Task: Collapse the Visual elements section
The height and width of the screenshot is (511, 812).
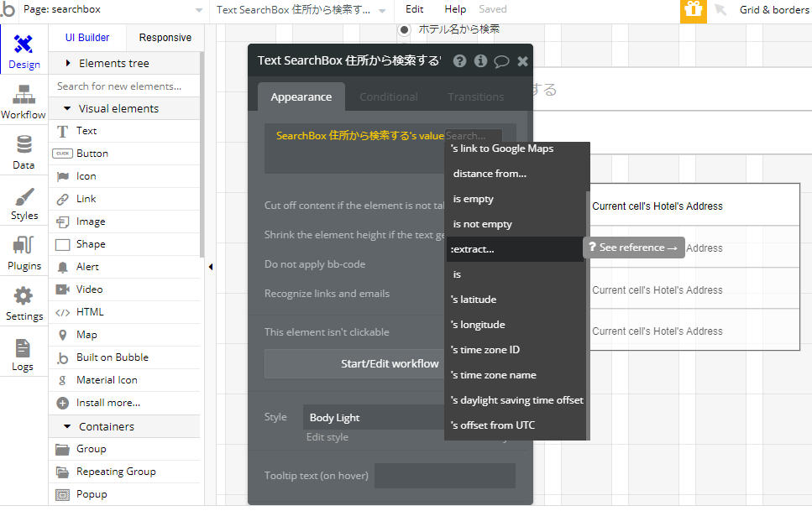Action: [124, 109]
